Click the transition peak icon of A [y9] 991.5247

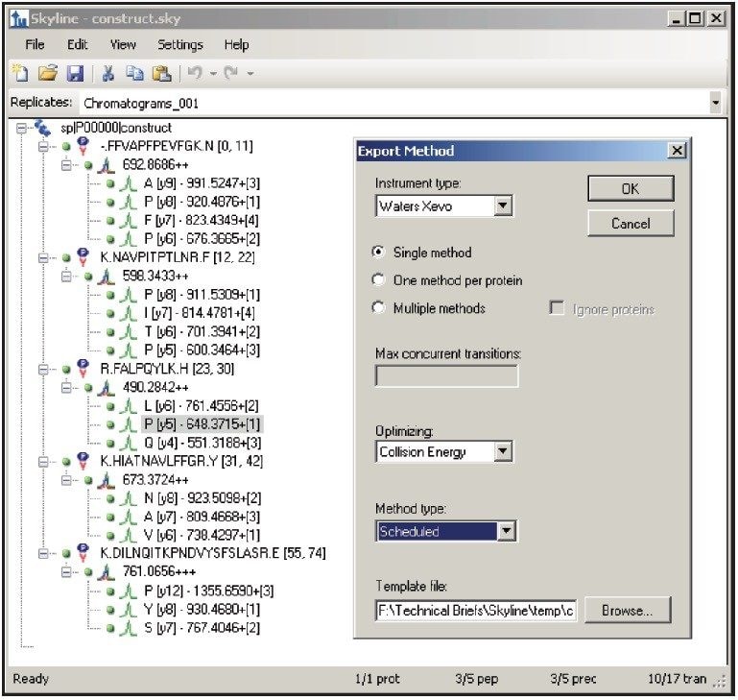pyautogui.click(x=128, y=183)
